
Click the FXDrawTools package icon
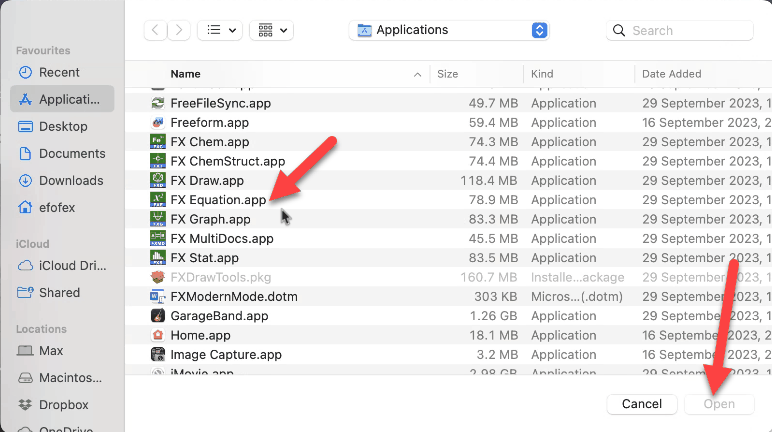158,277
